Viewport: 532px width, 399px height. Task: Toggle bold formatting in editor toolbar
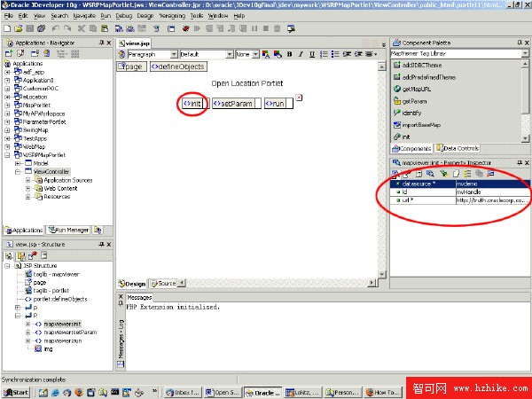289,54
